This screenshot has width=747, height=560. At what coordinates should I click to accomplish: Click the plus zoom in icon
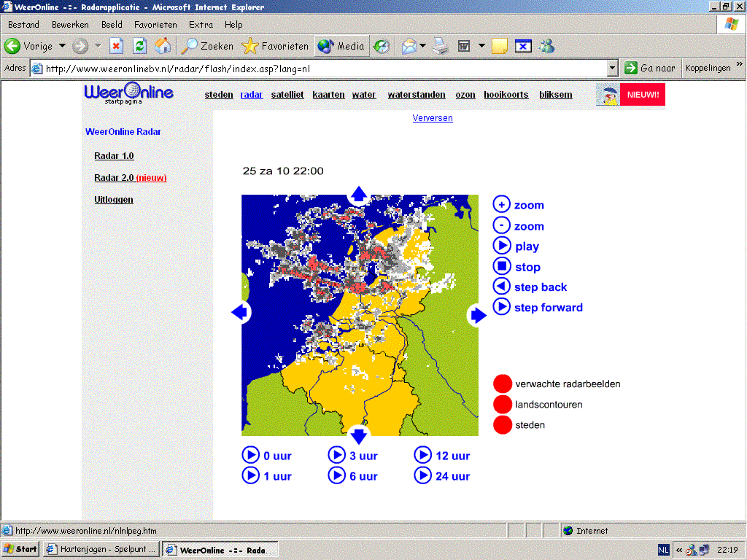coord(501,204)
